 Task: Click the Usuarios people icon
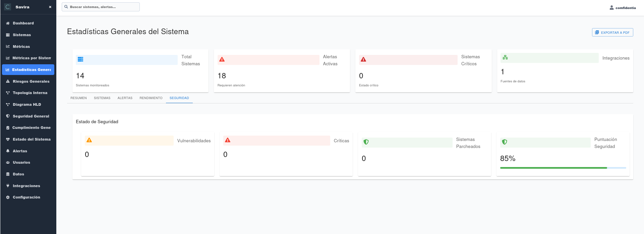8,163
